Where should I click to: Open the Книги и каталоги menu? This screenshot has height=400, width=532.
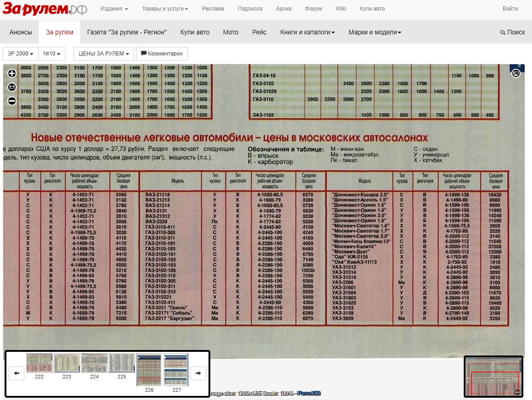307,32
